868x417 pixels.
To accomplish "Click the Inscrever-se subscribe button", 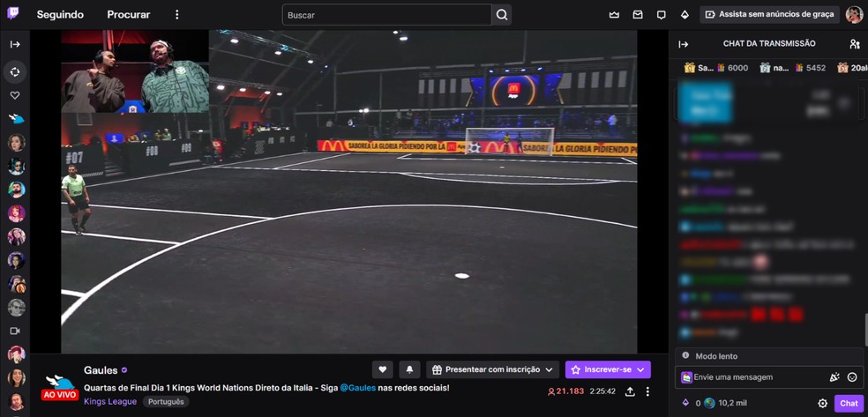I will tap(608, 369).
